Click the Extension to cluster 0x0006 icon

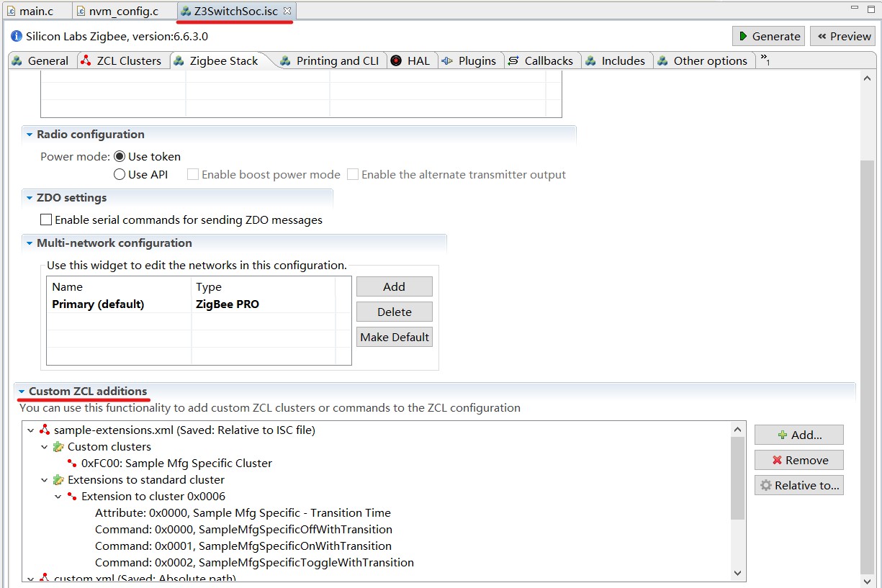[x=72, y=497]
